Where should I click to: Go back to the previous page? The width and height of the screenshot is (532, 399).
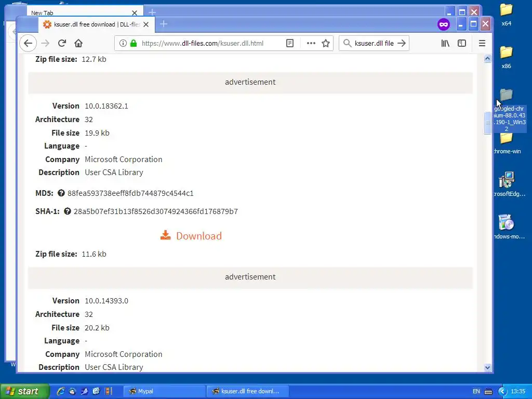pyautogui.click(x=28, y=43)
